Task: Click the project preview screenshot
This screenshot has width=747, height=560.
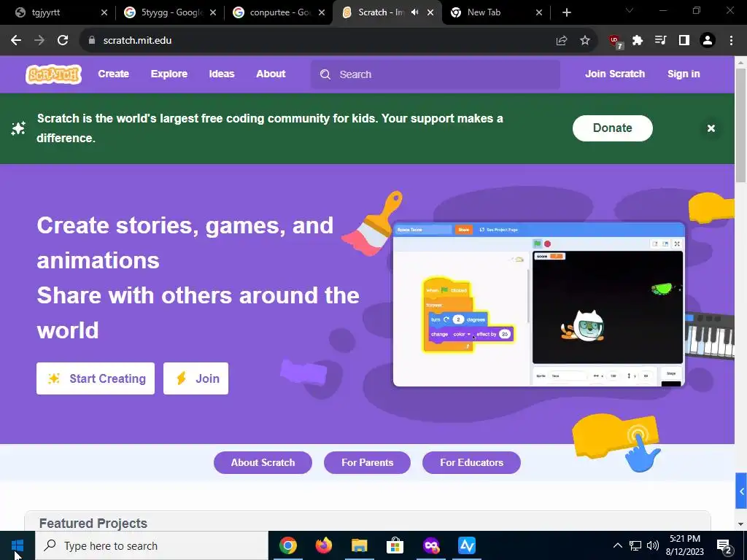Action: pos(539,304)
